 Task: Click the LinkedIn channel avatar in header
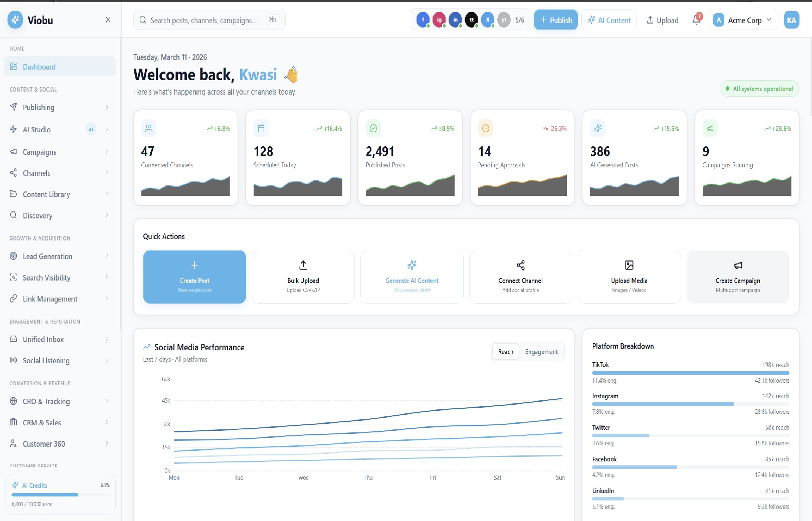pyautogui.click(x=455, y=20)
